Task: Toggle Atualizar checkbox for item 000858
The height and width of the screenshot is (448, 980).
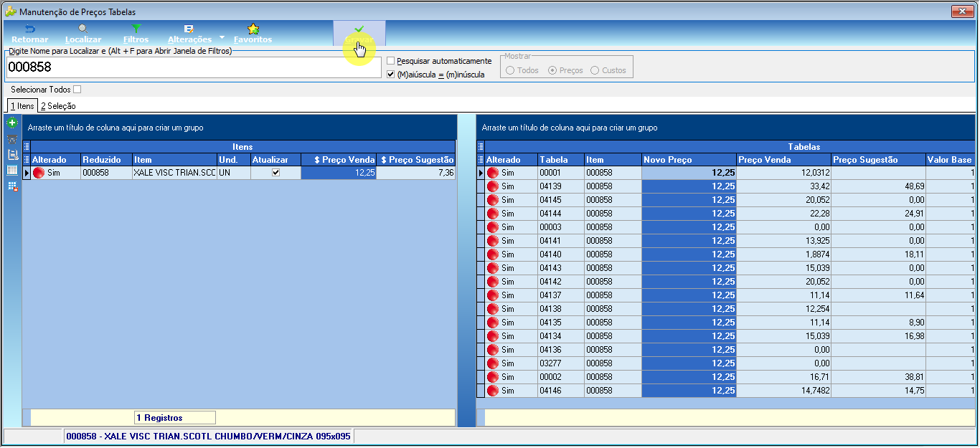Action: coord(275,173)
